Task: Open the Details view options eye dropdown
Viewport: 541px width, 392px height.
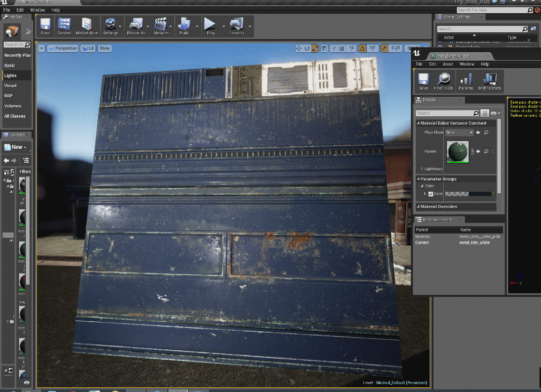Action: click(x=496, y=113)
